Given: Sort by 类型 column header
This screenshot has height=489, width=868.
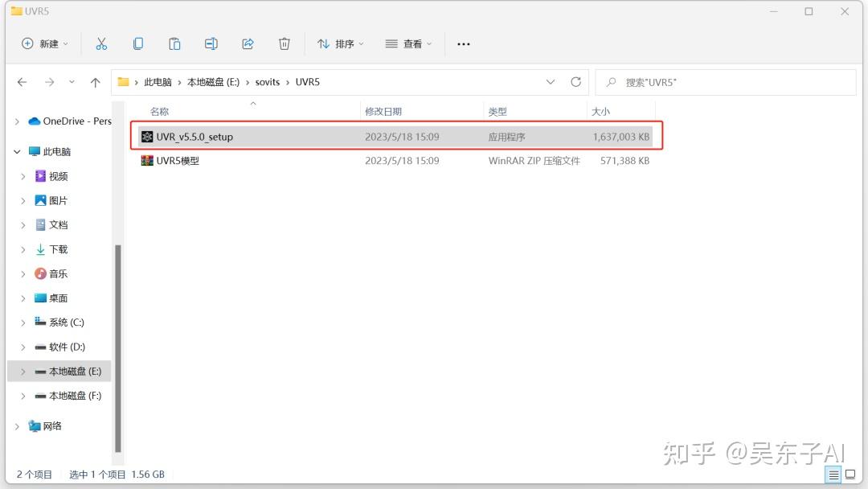Looking at the screenshot, I should click(x=497, y=111).
